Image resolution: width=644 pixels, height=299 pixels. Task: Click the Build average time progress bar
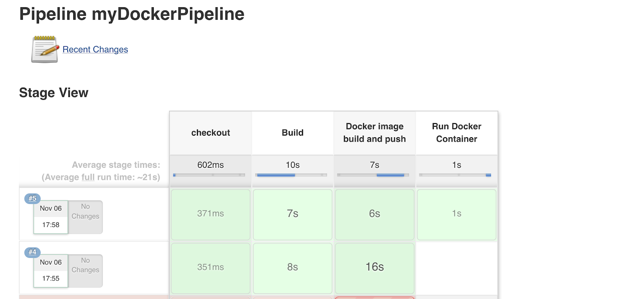[291, 175]
